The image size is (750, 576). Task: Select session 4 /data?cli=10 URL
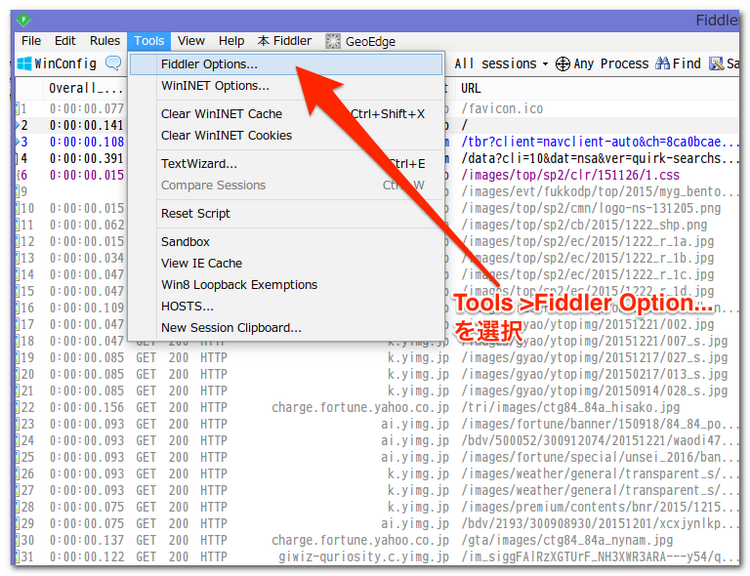pyautogui.click(x=600, y=158)
